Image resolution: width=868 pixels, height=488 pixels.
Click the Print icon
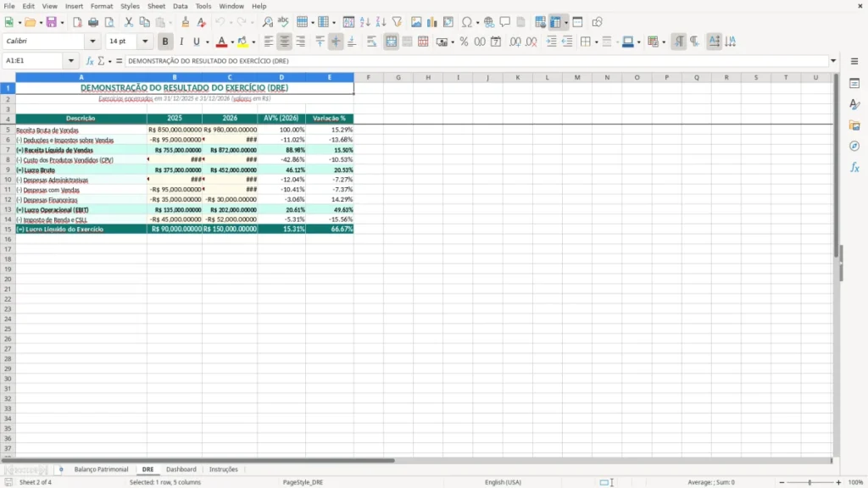coord(93,22)
